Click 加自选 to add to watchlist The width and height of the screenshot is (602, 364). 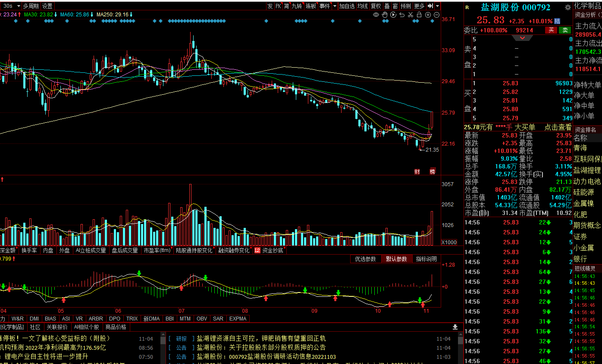coord(347,6)
